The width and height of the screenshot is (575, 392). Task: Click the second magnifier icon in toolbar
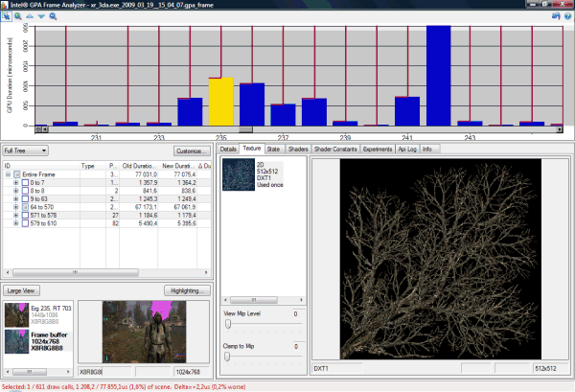18,16
